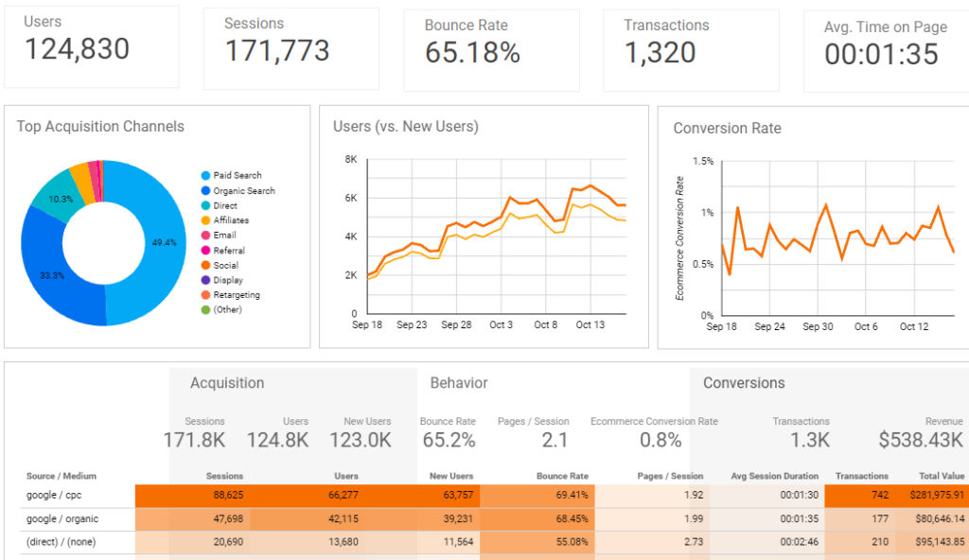Open the Users scorecard showing 124,830

coord(92,47)
